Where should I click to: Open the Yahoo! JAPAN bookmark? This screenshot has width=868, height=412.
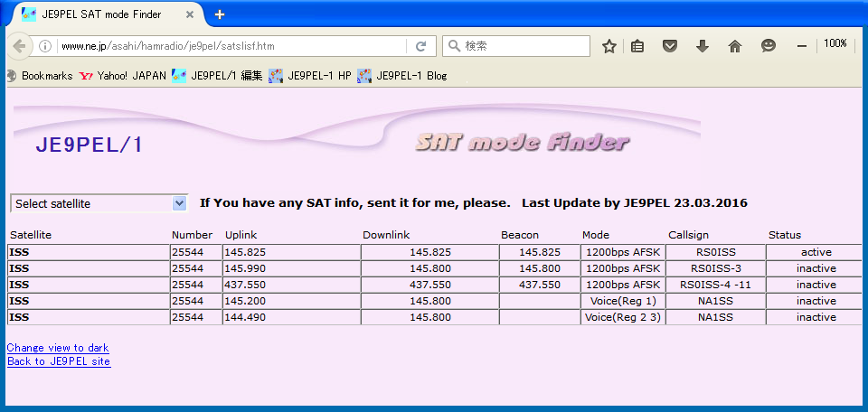pyautogui.click(x=122, y=76)
